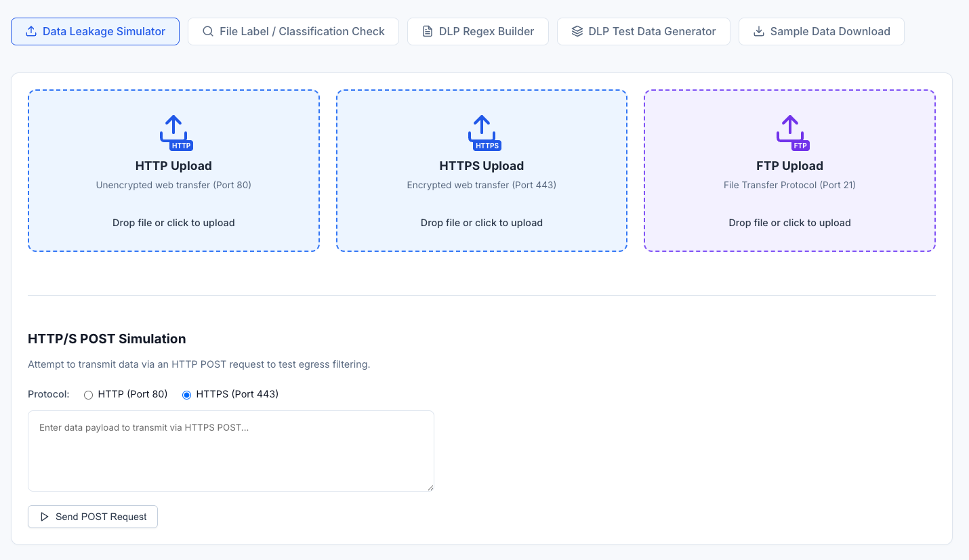
Task: Click the purple FTP upload icon
Action: [789, 131]
